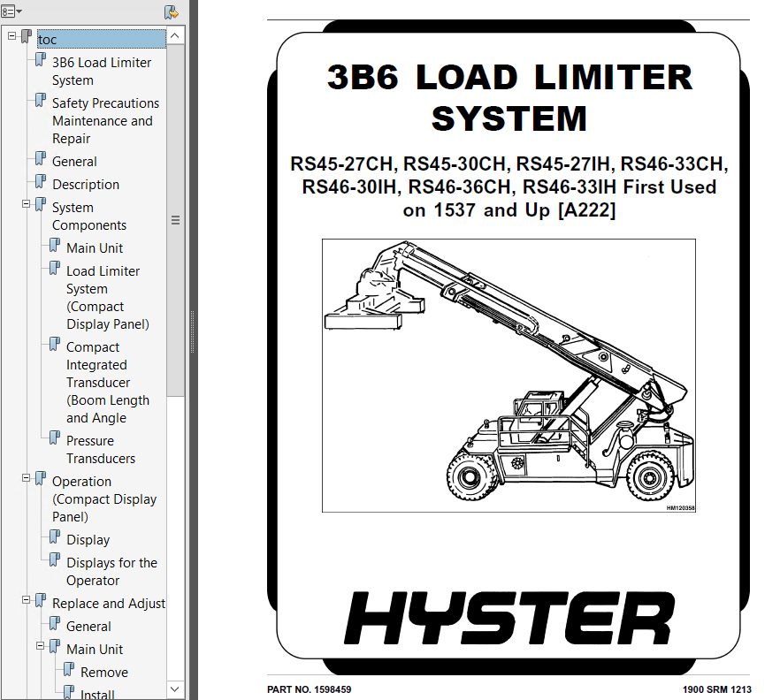Click the HYSTER logo on the cover
Image resolution: width=780 pixels, height=700 pixels.
pos(509,618)
